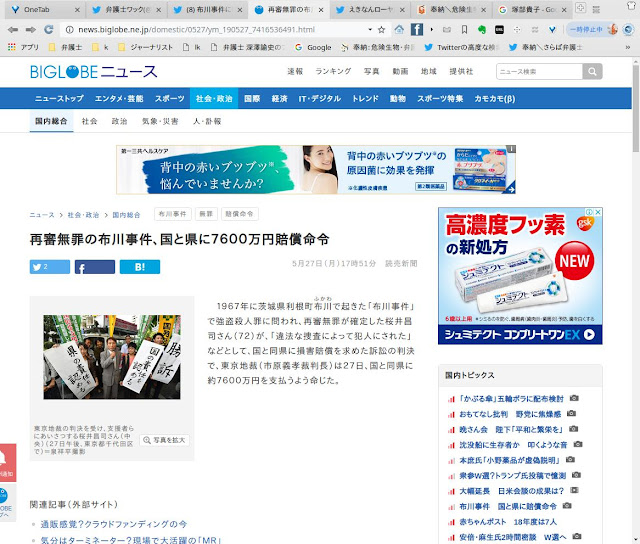Image resolution: width=640 pixels, height=544 pixels.
Task: Expand small arrow next to Facebook extension
Action: (431, 29)
